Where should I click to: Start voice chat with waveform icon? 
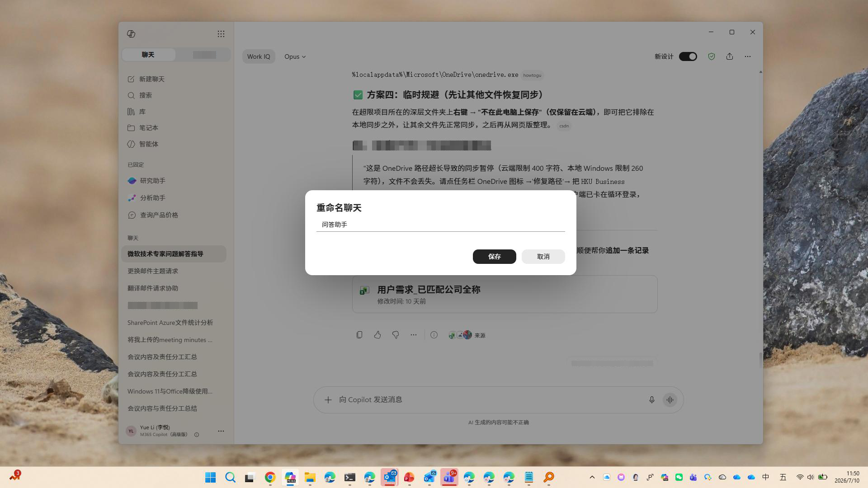point(670,400)
